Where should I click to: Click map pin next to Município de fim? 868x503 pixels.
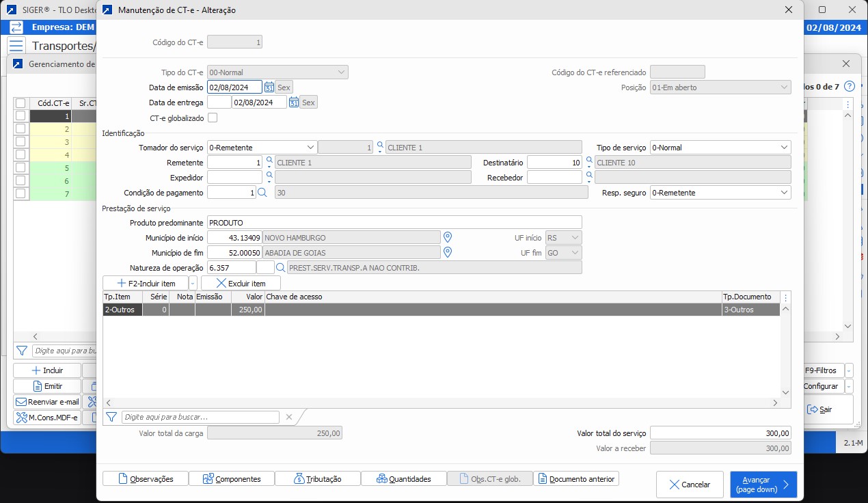coord(448,252)
